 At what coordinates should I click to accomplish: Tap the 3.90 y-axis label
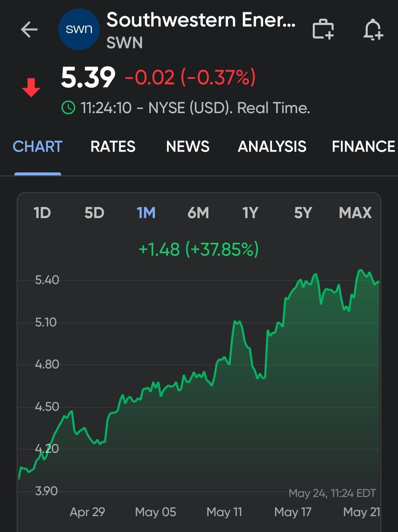(x=47, y=491)
